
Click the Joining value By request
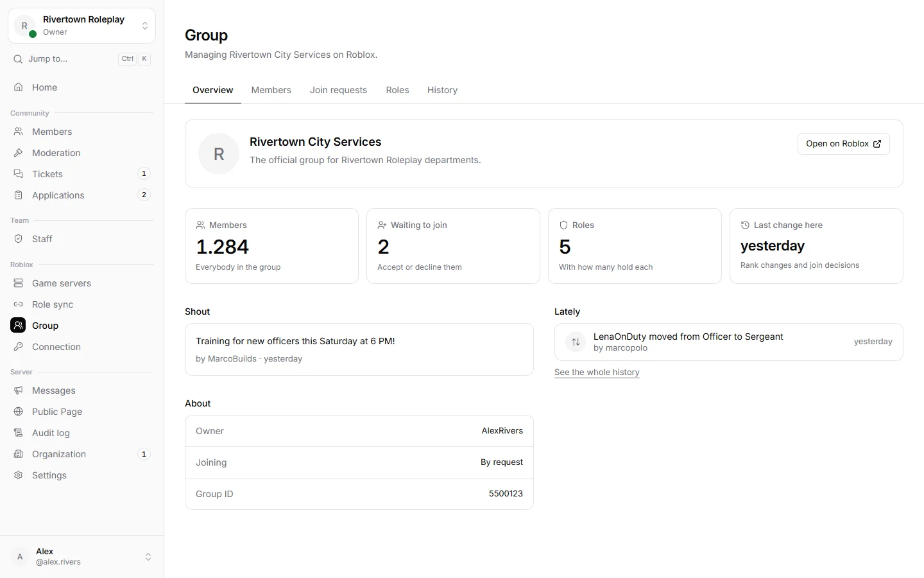pos(502,462)
